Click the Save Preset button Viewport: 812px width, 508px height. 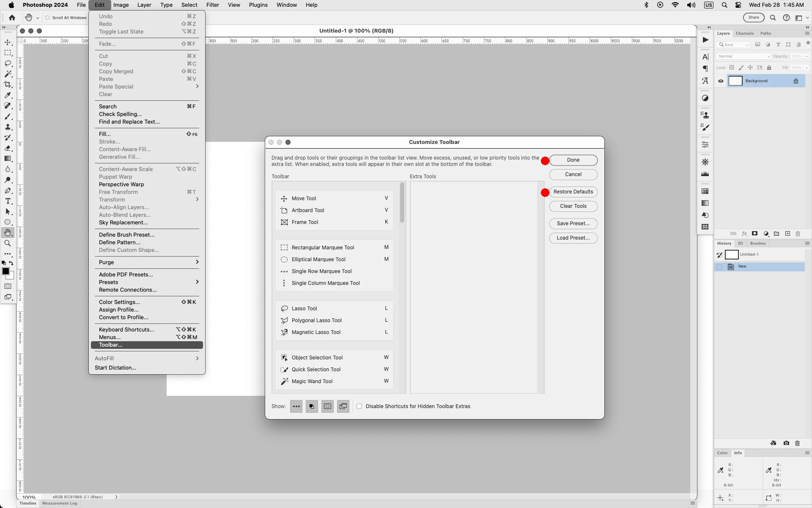[x=573, y=224]
